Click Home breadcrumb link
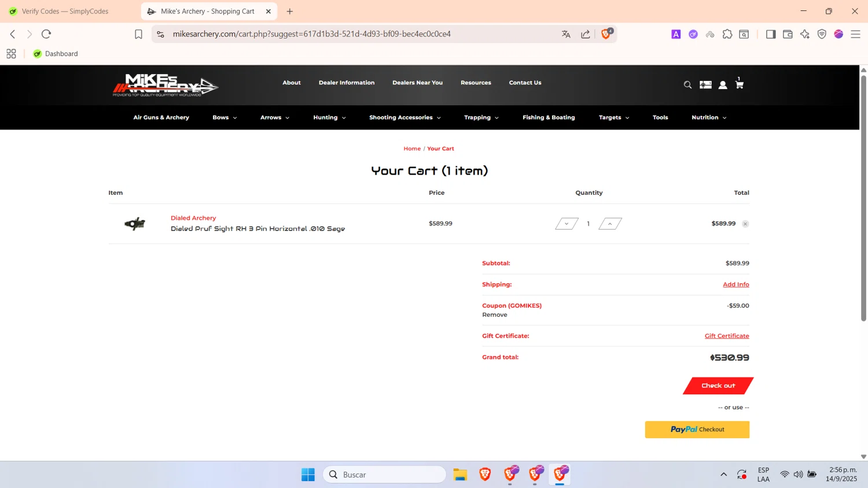The height and width of the screenshot is (488, 868). pyautogui.click(x=412, y=149)
